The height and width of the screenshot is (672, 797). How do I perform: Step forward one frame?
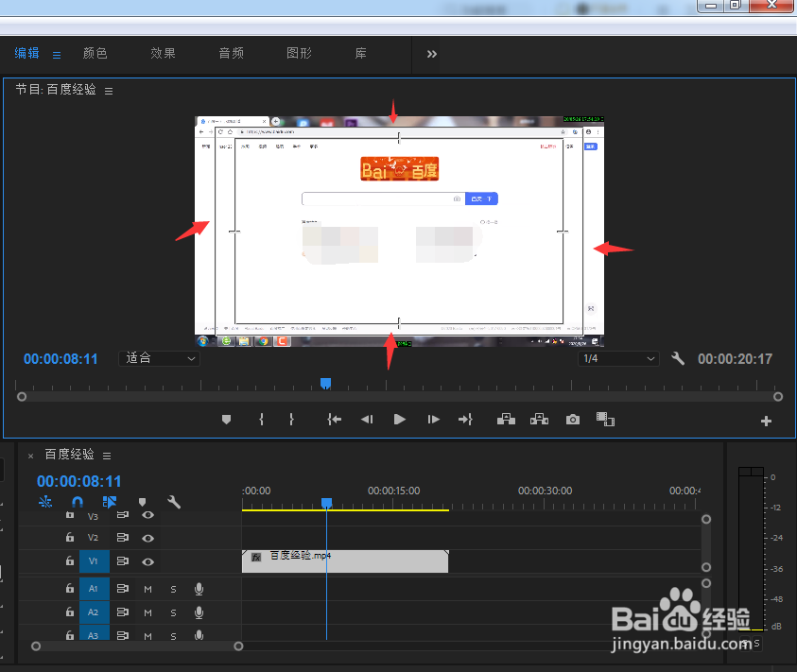434,420
